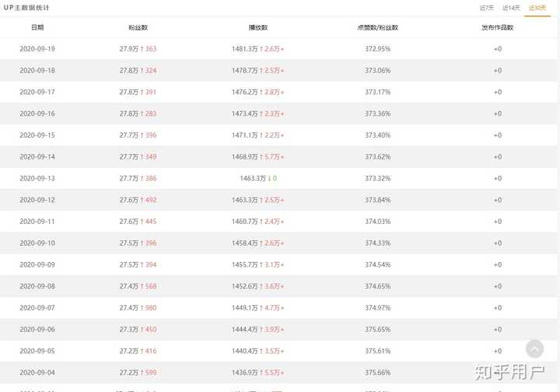Switch to the 近14天 tab
The height and width of the screenshot is (392, 560).
click(511, 8)
